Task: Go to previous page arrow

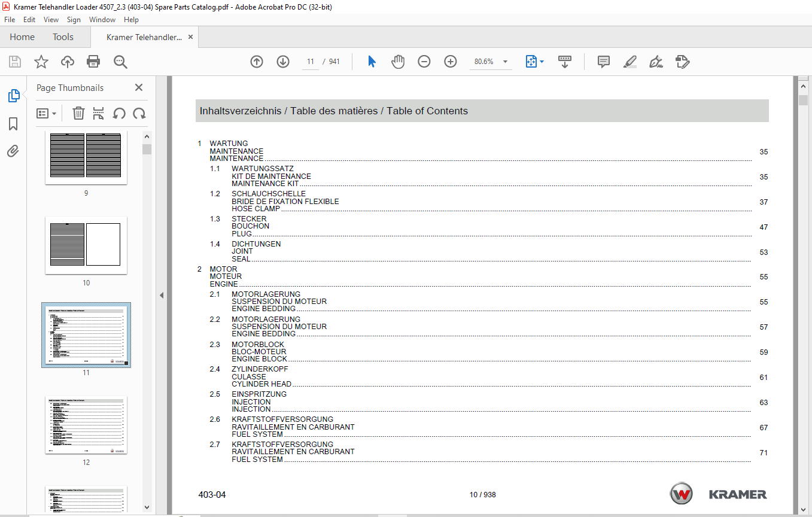Action: (257, 62)
